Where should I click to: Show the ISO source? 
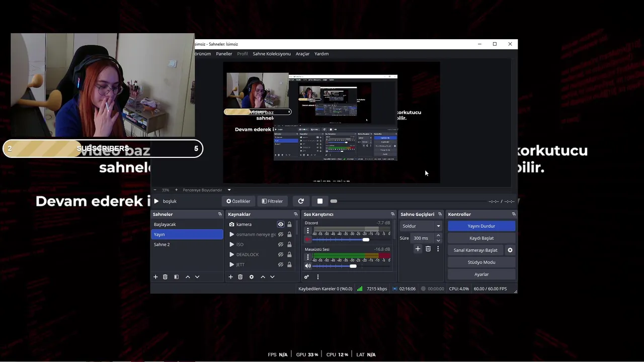coord(281,244)
